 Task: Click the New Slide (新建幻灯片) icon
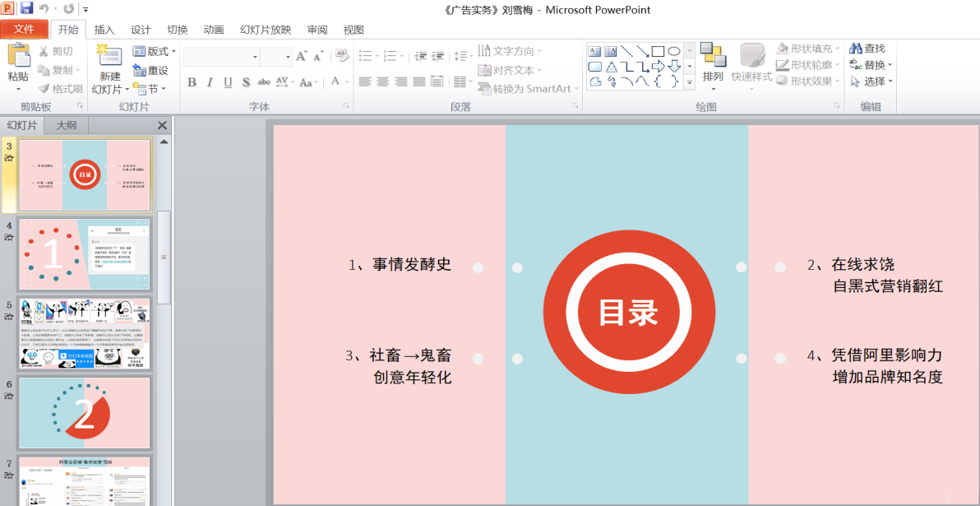coord(109,58)
